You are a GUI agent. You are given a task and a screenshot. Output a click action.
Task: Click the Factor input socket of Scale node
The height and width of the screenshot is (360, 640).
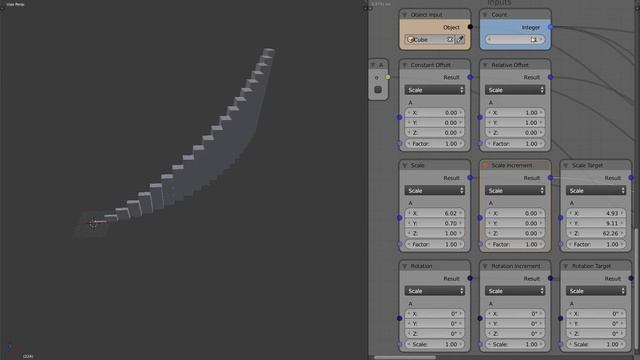point(400,244)
